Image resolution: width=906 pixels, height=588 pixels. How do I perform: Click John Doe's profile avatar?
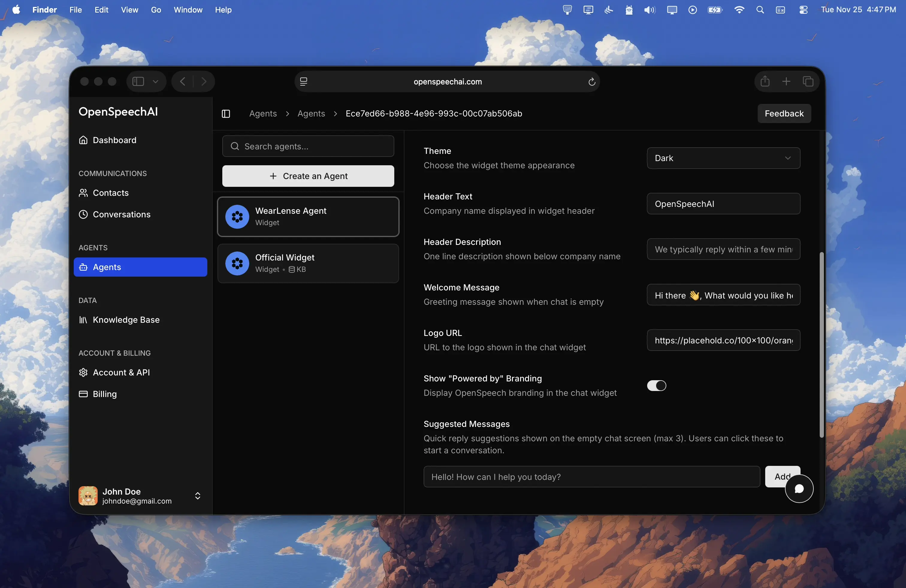pos(88,495)
